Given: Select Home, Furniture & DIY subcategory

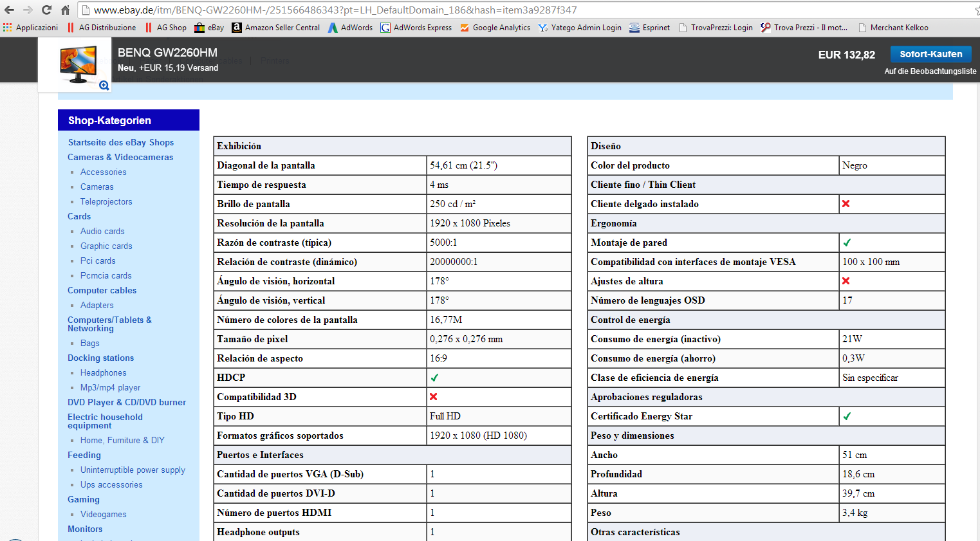Looking at the screenshot, I should point(122,440).
